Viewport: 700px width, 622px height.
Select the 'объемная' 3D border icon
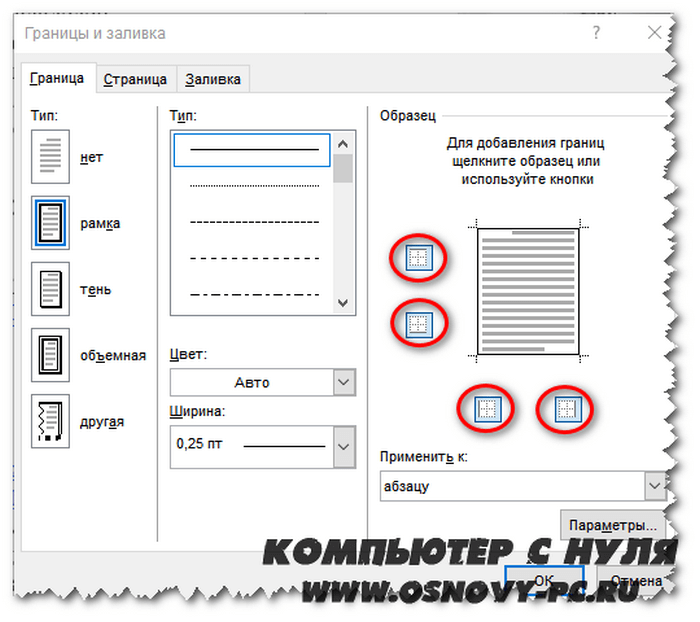(x=50, y=355)
